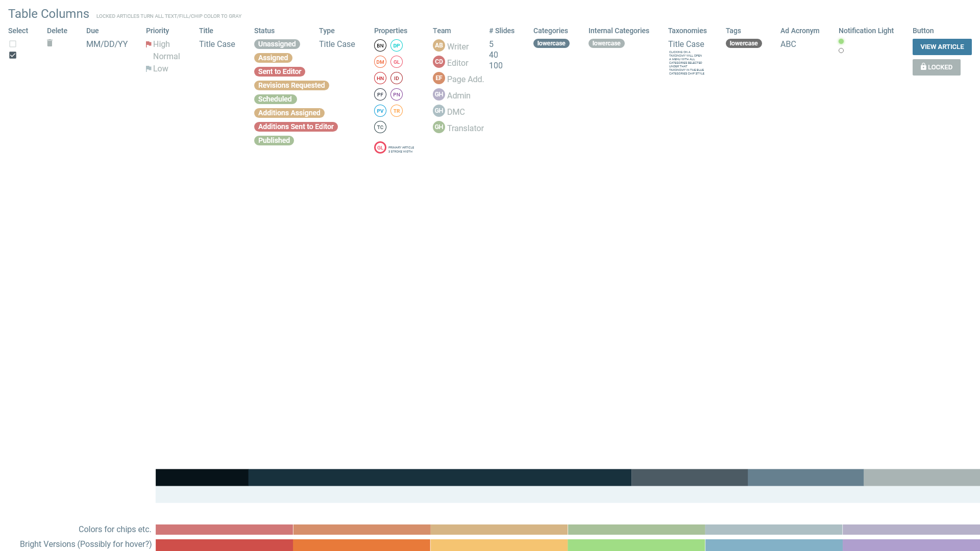
Task: Click the empty notification light circle
Action: pyautogui.click(x=841, y=51)
